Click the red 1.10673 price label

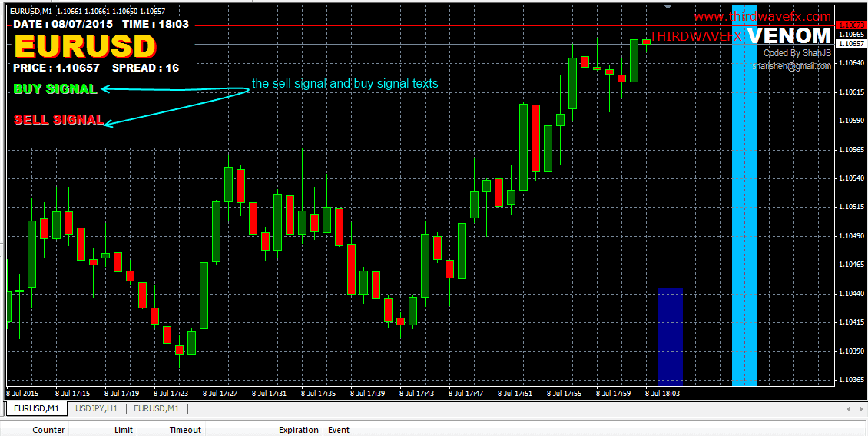coord(850,26)
